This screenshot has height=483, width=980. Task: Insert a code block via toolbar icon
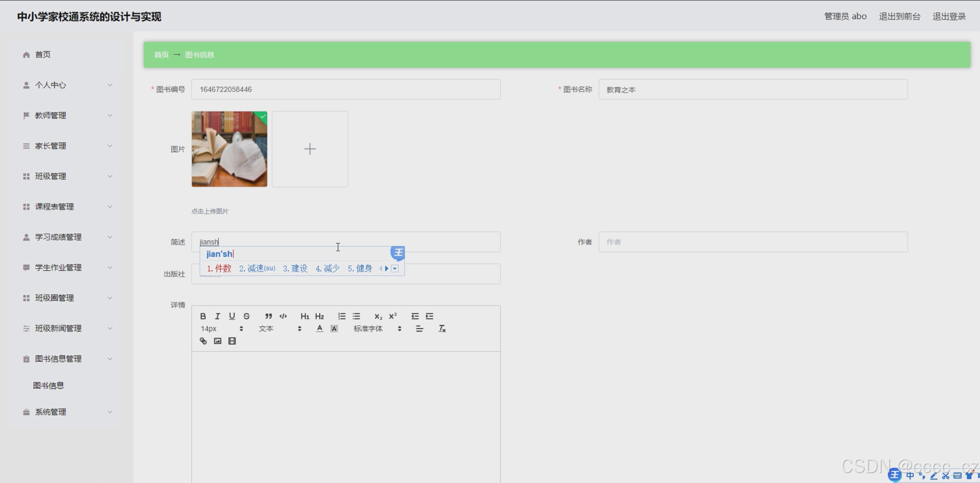[x=283, y=316]
